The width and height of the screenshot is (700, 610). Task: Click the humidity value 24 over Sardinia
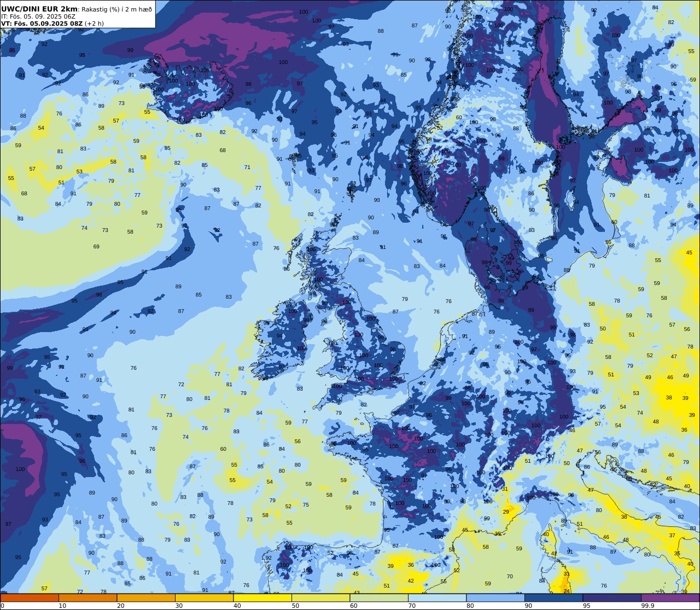(x=567, y=591)
